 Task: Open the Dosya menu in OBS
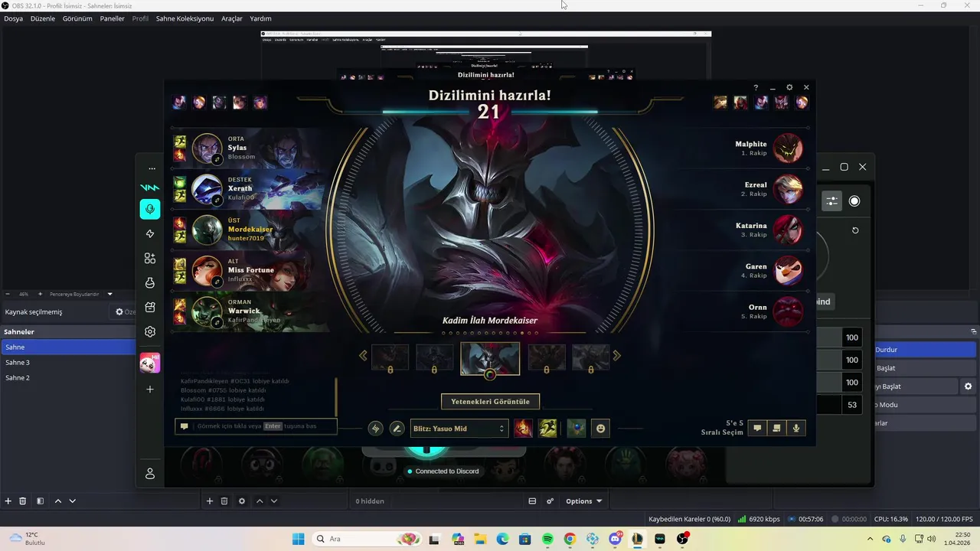[x=13, y=18]
